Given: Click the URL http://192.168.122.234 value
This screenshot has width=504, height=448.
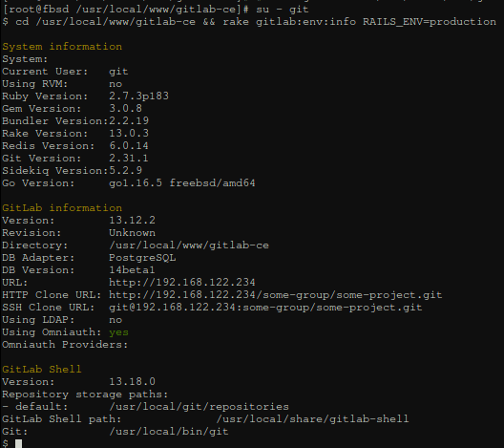Looking at the screenshot, I should pos(182,283).
